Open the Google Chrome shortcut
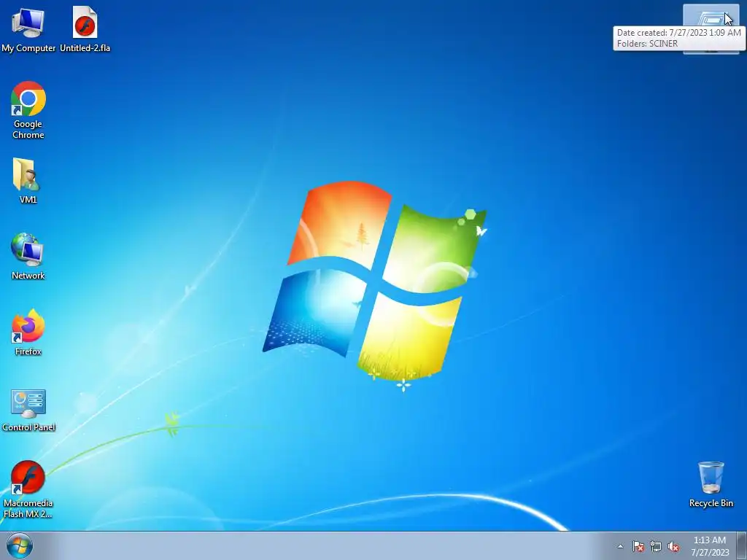This screenshot has height=560, width=747. point(28,111)
